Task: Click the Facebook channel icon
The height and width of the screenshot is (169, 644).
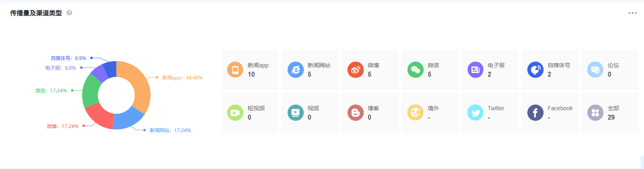Action: click(535, 113)
